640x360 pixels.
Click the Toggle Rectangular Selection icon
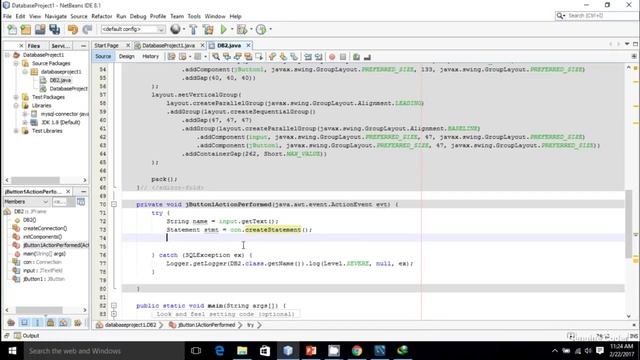pyautogui.click(x=259, y=57)
